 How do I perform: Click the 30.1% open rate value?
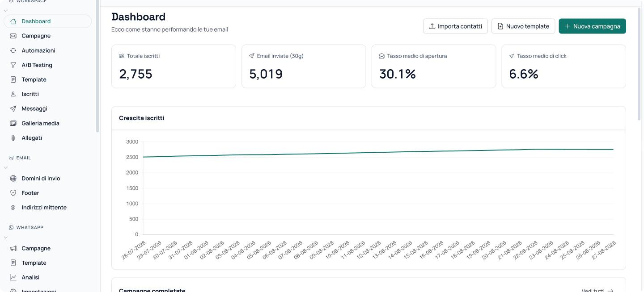(x=398, y=74)
